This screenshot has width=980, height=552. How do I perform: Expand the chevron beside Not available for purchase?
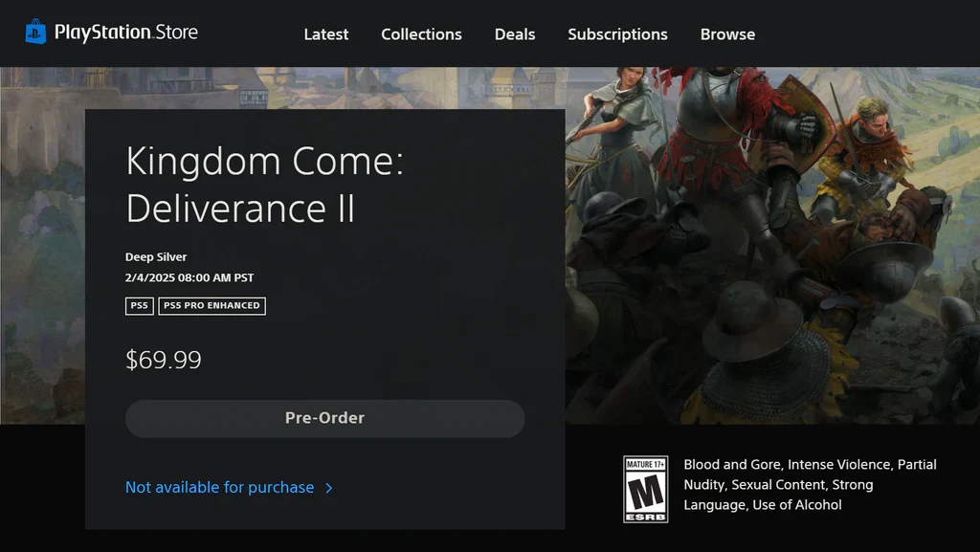click(329, 488)
